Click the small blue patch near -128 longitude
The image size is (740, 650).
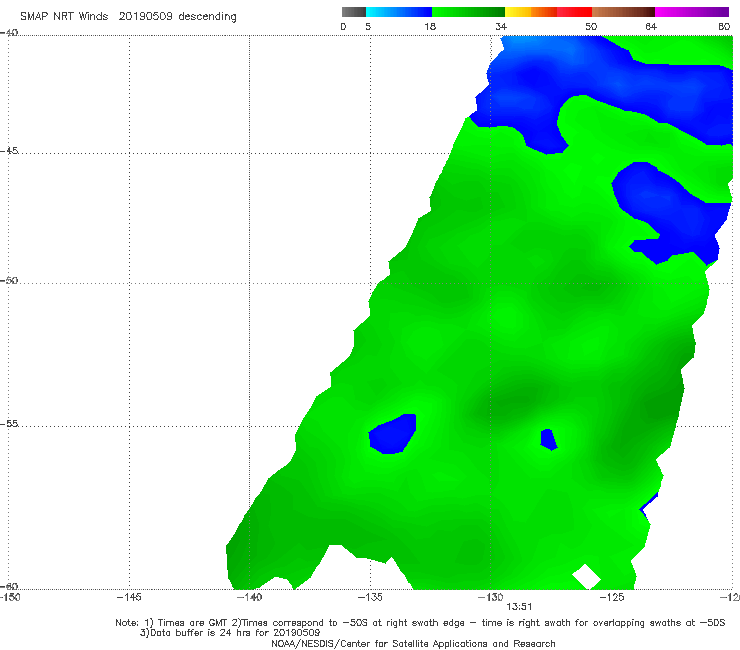[x=548, y=439]
